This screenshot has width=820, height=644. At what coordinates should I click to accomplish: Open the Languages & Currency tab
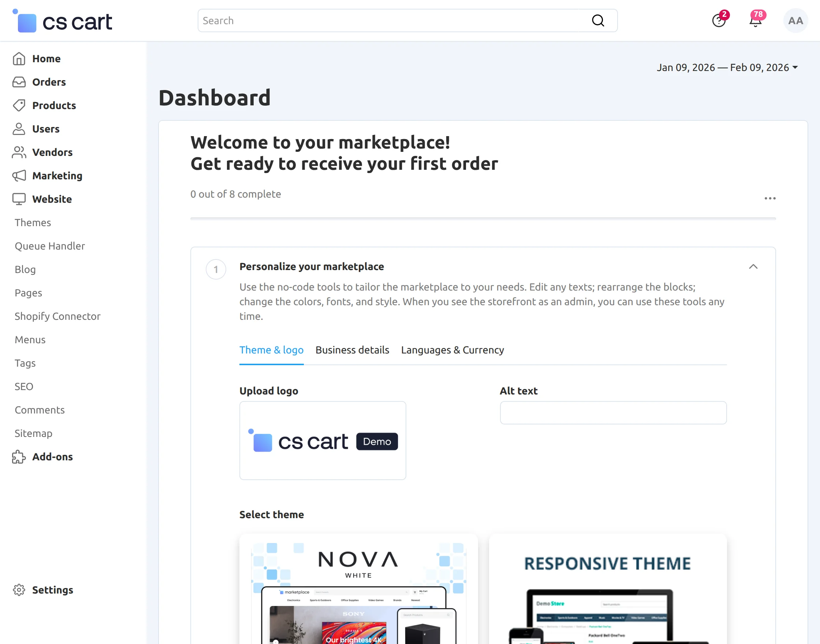click(452, 350)
